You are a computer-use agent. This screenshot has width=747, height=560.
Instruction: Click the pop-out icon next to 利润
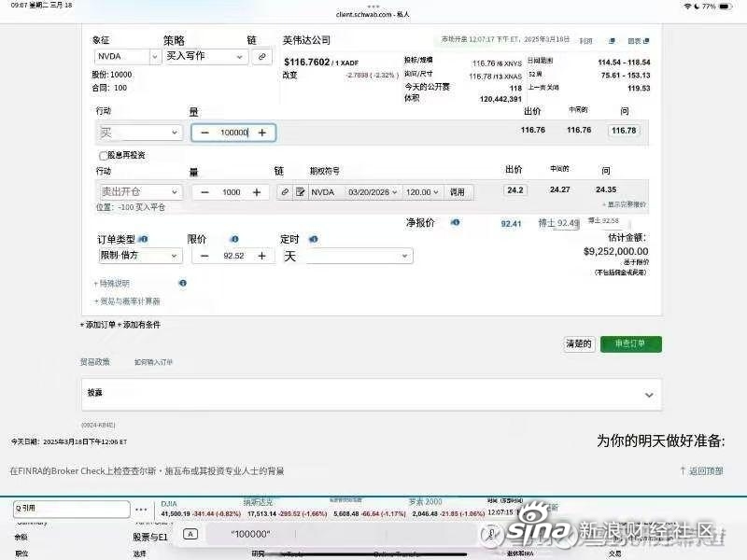(x=613, y=41)
